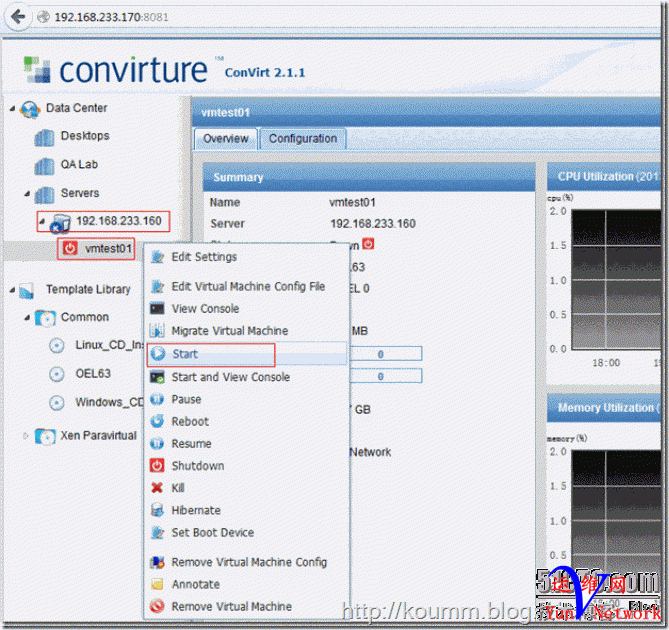Collapse the 192.168.233.160 server node
Screen dimensions: 669x630
(x=42, y=221)
